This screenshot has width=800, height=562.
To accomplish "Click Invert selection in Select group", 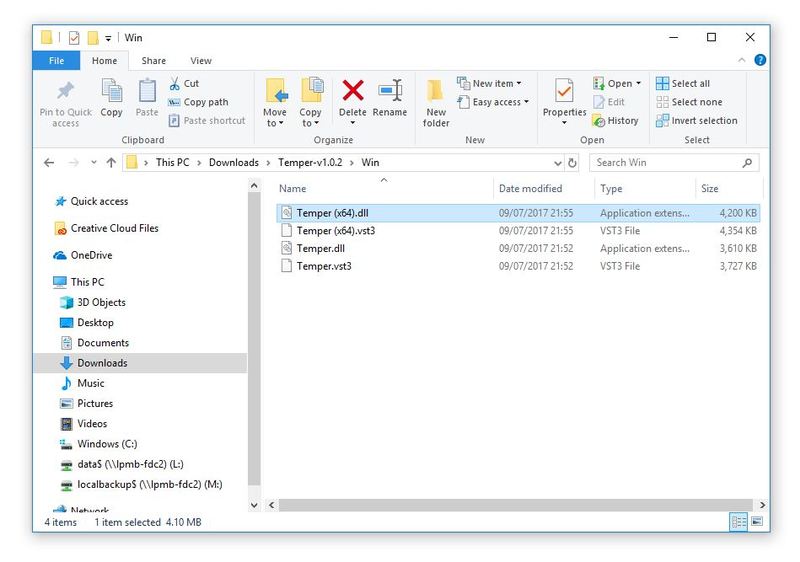I will 696,121.
